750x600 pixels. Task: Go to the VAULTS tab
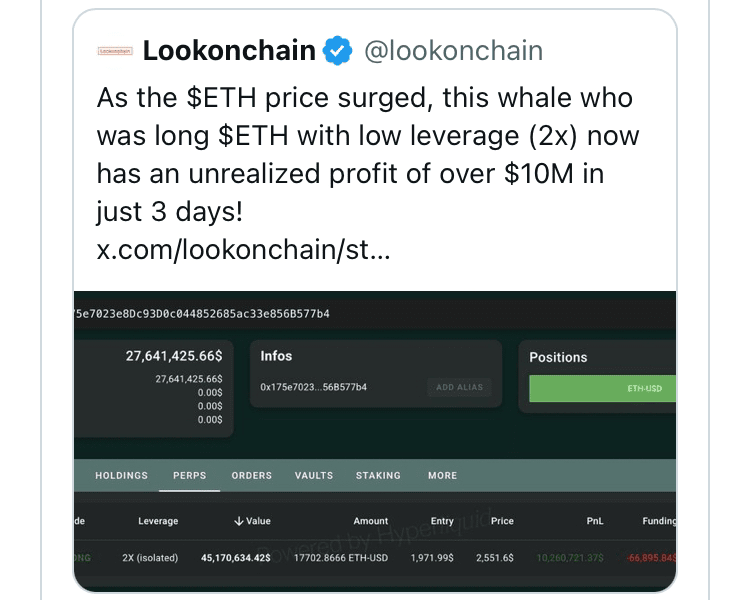point(314,476)
